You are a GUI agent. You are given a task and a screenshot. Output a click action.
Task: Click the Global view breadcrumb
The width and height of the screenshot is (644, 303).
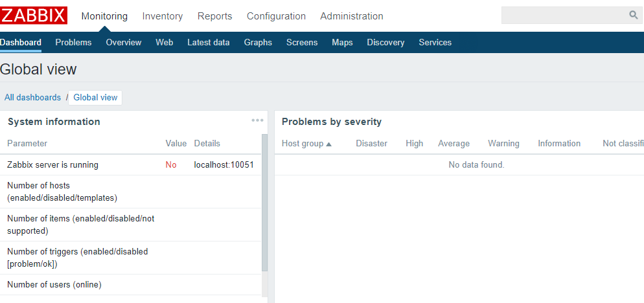click(x=95, y=98)
